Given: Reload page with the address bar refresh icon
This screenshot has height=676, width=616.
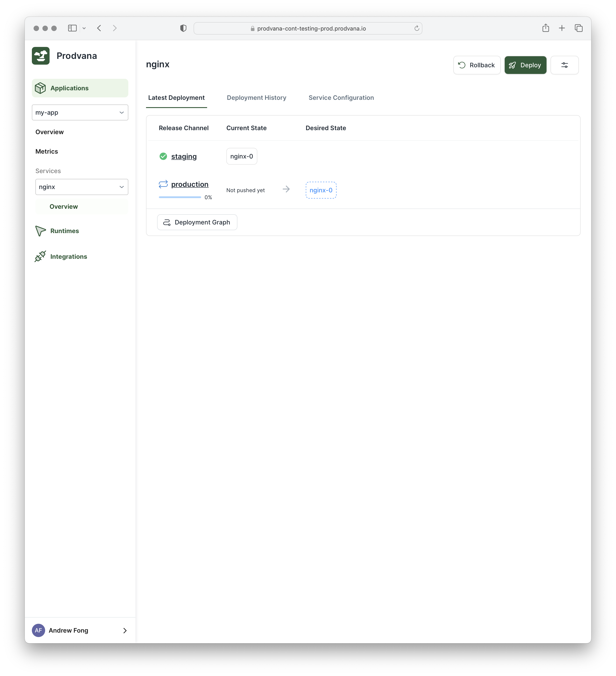Looking at the screenshot, I should coord(417,28).
